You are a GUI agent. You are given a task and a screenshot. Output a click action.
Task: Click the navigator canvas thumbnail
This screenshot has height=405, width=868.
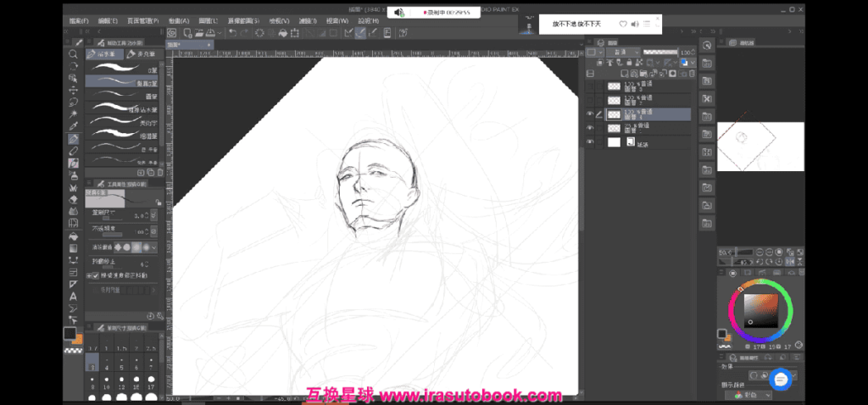[760, 147]
